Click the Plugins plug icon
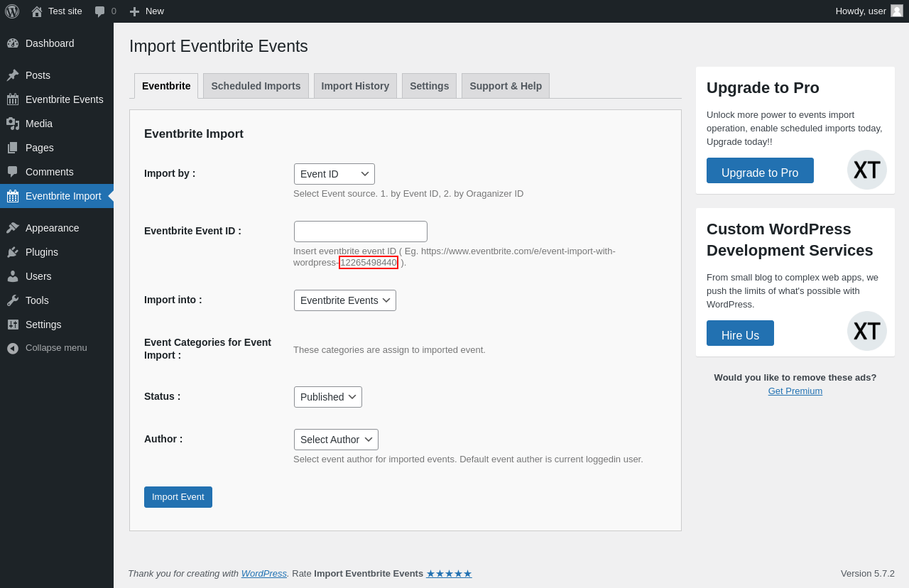 (13, 252)
